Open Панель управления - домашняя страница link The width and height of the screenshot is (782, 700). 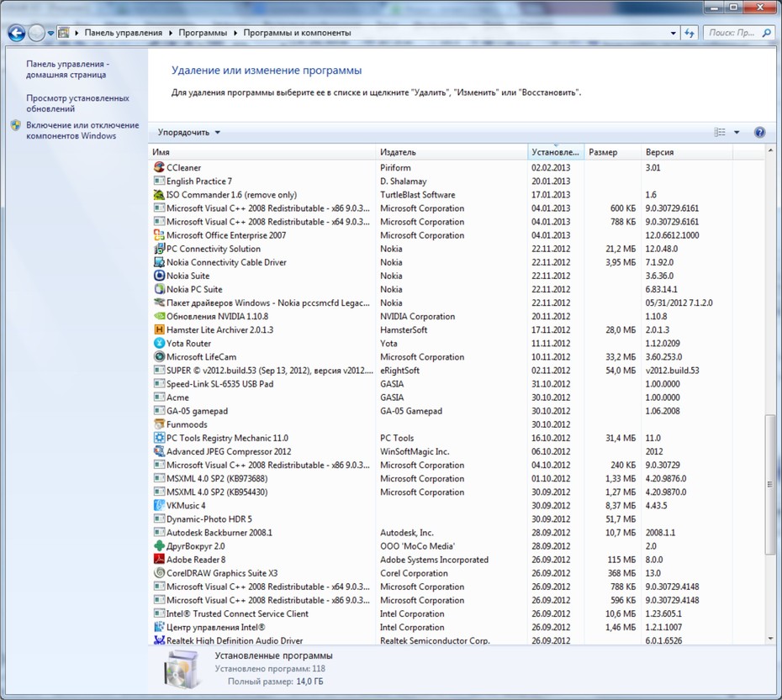pyautogui.click(x=67, y=69)
